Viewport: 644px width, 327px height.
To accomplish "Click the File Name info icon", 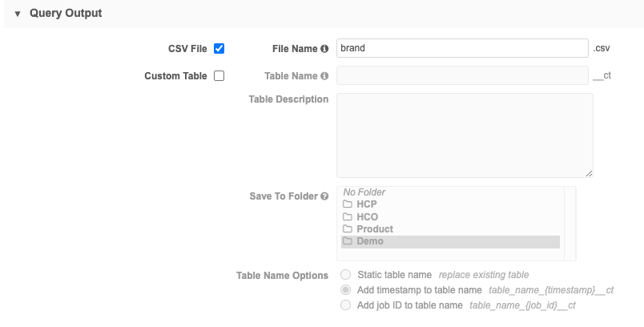I will click(x=324, y=49).
